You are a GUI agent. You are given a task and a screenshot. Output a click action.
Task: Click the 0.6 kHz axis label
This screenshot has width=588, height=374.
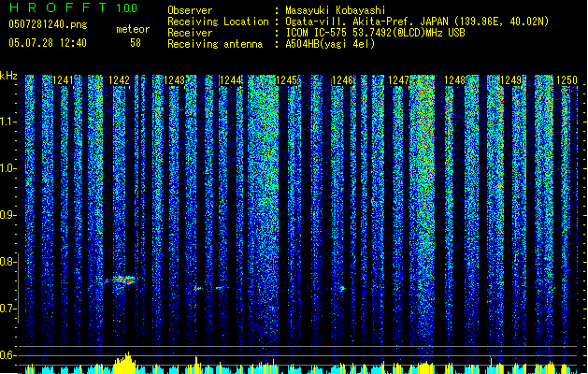(x=7, y=355)
